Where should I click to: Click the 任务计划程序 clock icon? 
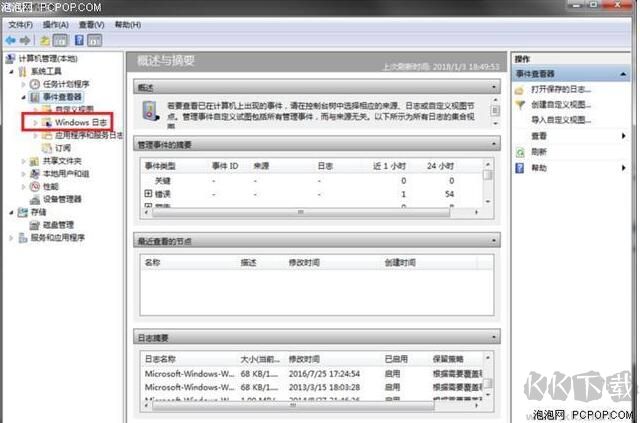coord(35,84)
